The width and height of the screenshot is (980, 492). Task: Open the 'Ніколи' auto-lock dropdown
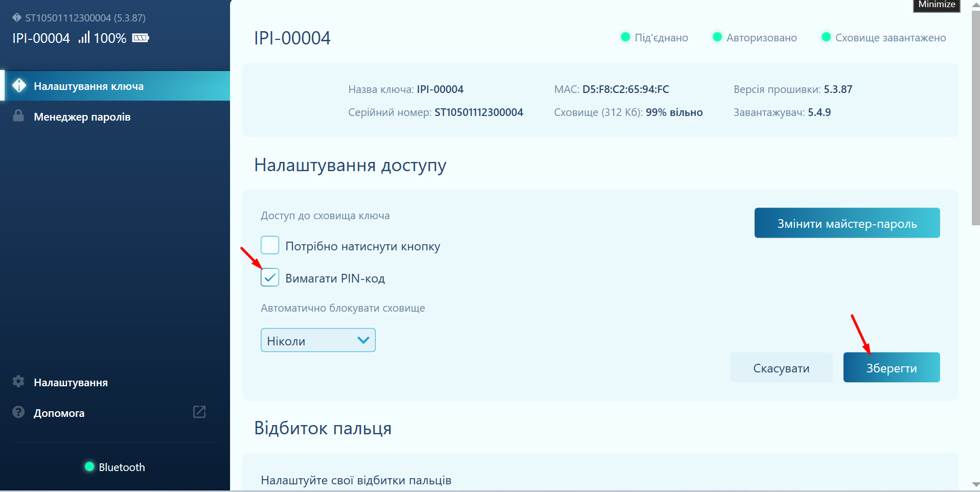tap(317, 340)
